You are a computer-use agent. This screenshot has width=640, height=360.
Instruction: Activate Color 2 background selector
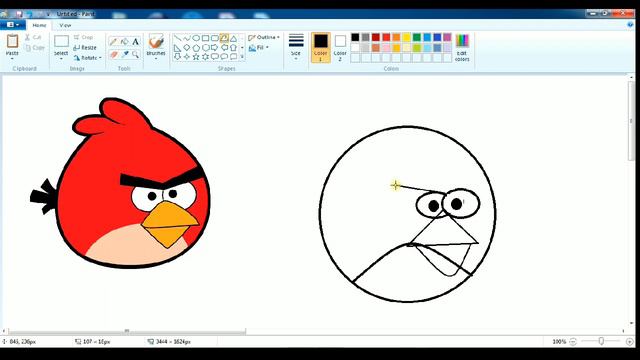(340, 47)
